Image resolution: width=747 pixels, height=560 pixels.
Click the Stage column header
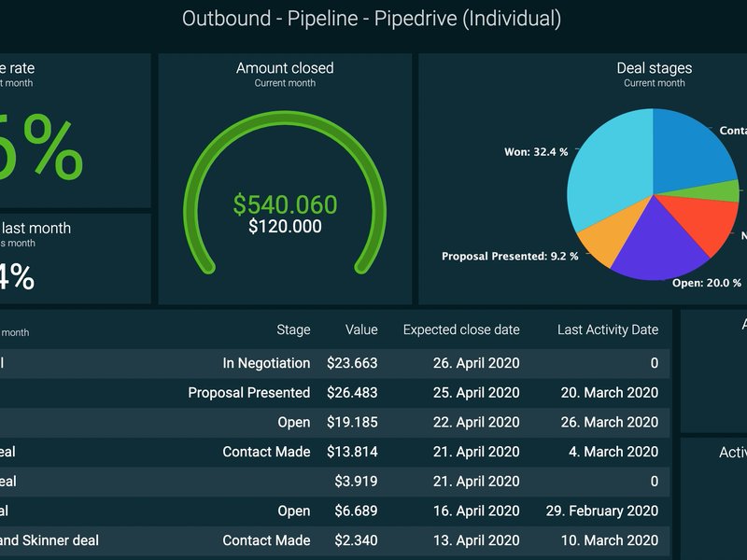[293, 329]
